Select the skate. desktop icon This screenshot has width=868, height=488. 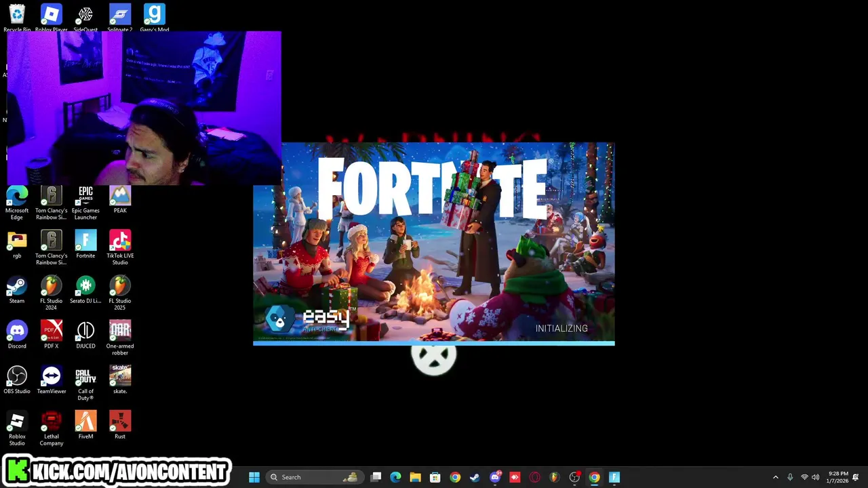(x=120, y=381)
